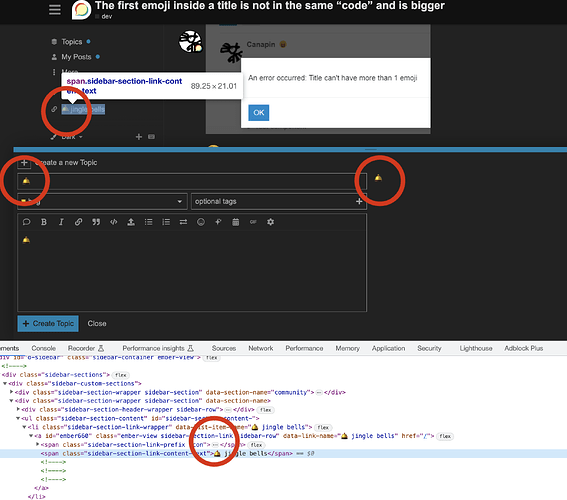Toggle the bulleted list formatting
This screenshot has width=567, height=500.
click(148, 222)
